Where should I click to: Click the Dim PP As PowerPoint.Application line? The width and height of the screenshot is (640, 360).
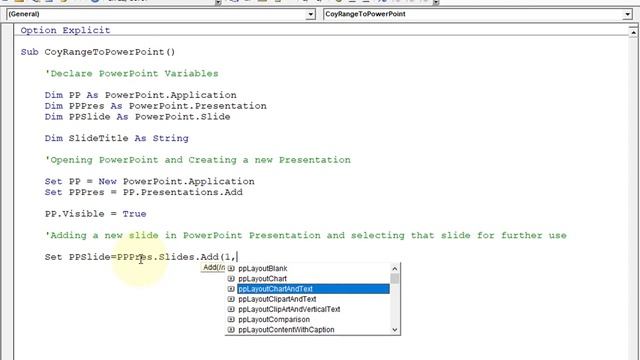click(x=140, y=95)
